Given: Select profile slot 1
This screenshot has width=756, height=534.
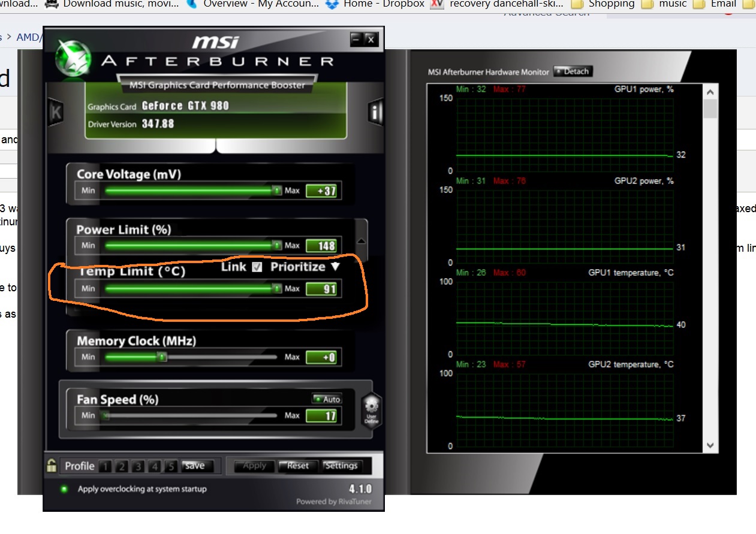Looking at the screenshot, I should pyautogui.click(x=105, y=466).
